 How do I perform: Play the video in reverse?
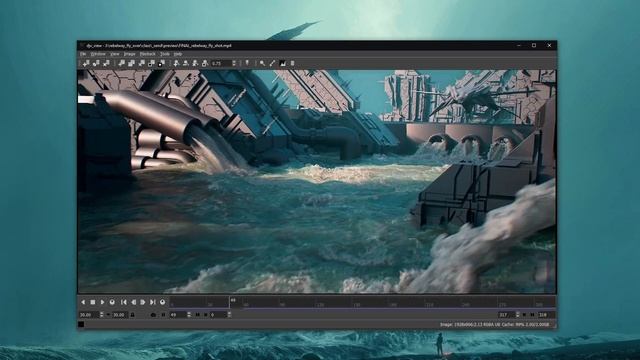click(x=83, y=302)
